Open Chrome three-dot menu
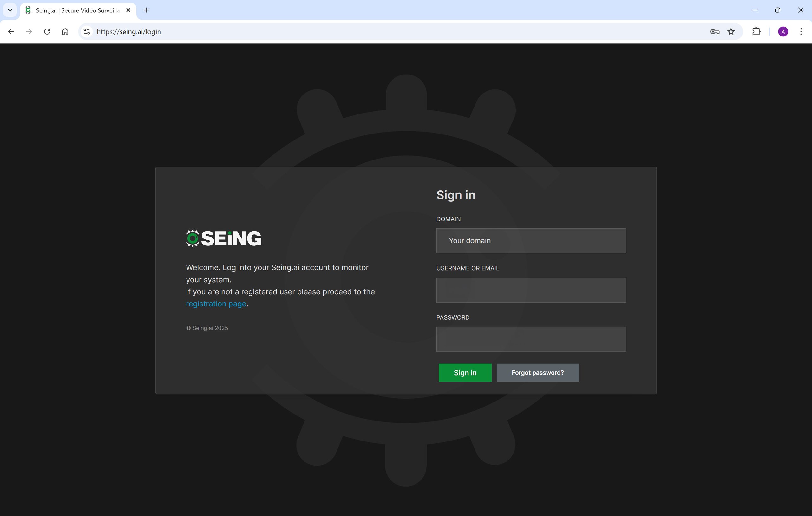The height and width of the screenshot is (516, 812). point(801,32)
